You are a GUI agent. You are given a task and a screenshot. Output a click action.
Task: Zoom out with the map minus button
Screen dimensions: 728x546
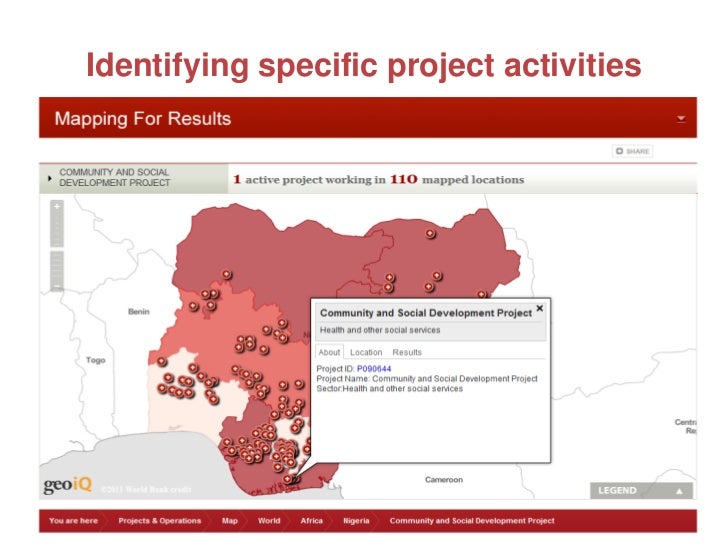pos(57,286)
